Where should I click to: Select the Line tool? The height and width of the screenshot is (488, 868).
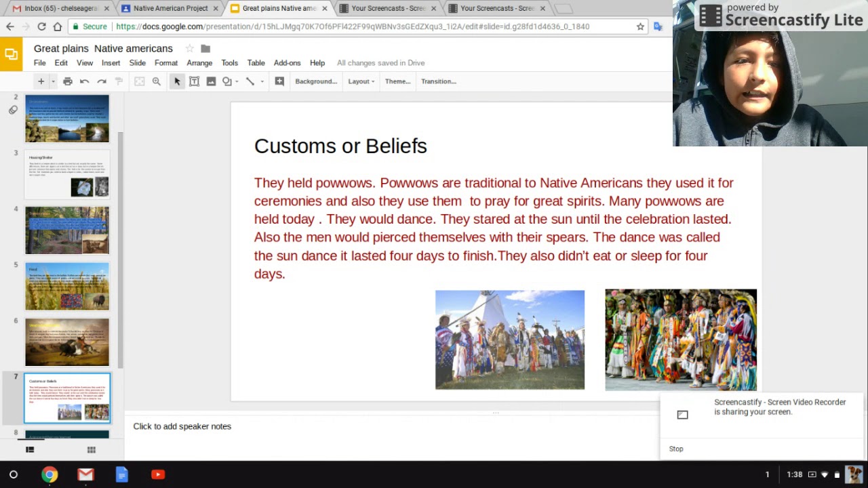click(250, 81)
